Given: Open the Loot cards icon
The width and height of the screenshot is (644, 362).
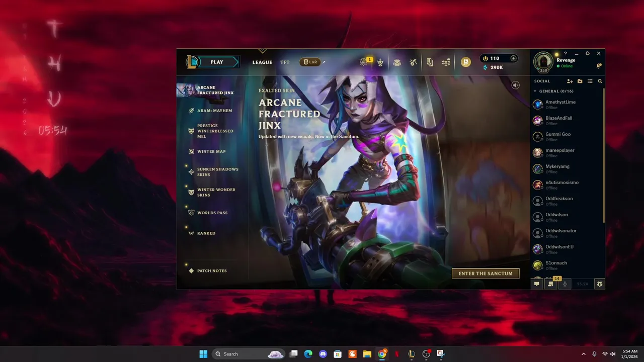Looking at the screenshot, I should tap(430, 62).
